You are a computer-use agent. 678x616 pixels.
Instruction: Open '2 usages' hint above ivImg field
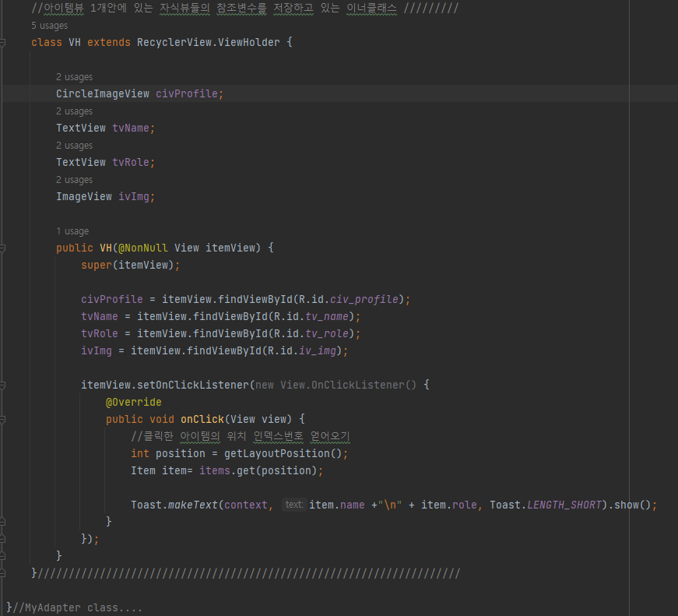75,180
